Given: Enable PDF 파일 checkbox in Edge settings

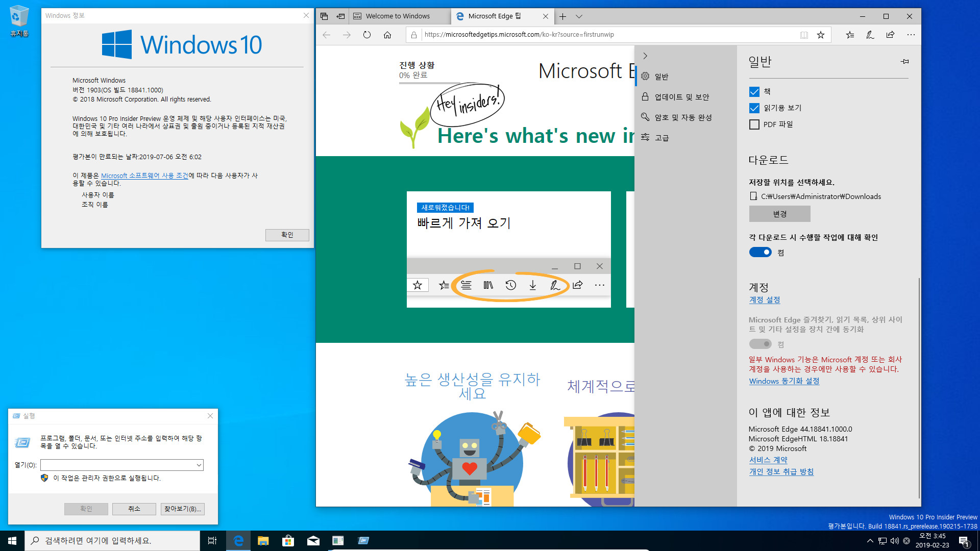Looking at the screenshot, I should pos(754,124).
